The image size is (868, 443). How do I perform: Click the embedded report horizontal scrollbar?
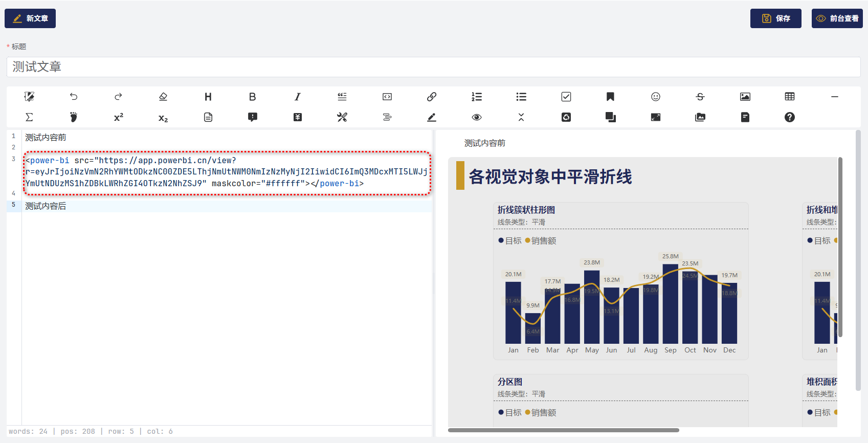(x=564, y=430)
